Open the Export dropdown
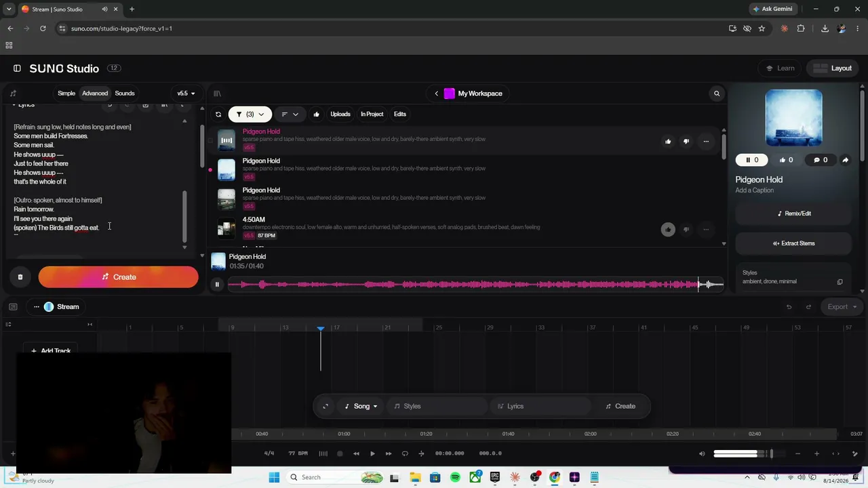868x488 pixels. (842, 307)
